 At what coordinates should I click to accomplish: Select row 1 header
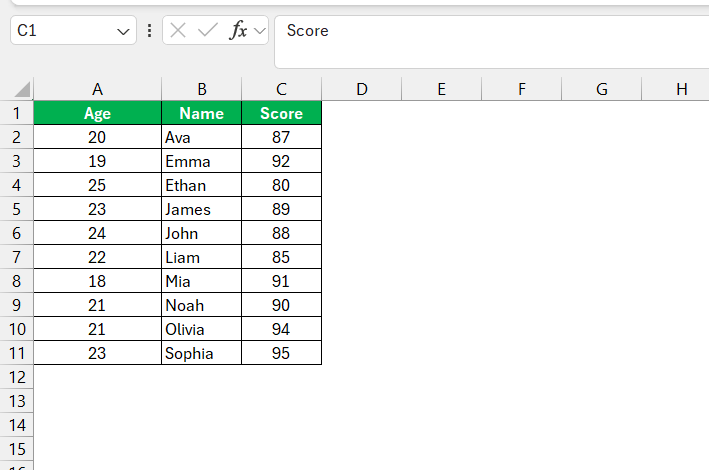[17, 113]
